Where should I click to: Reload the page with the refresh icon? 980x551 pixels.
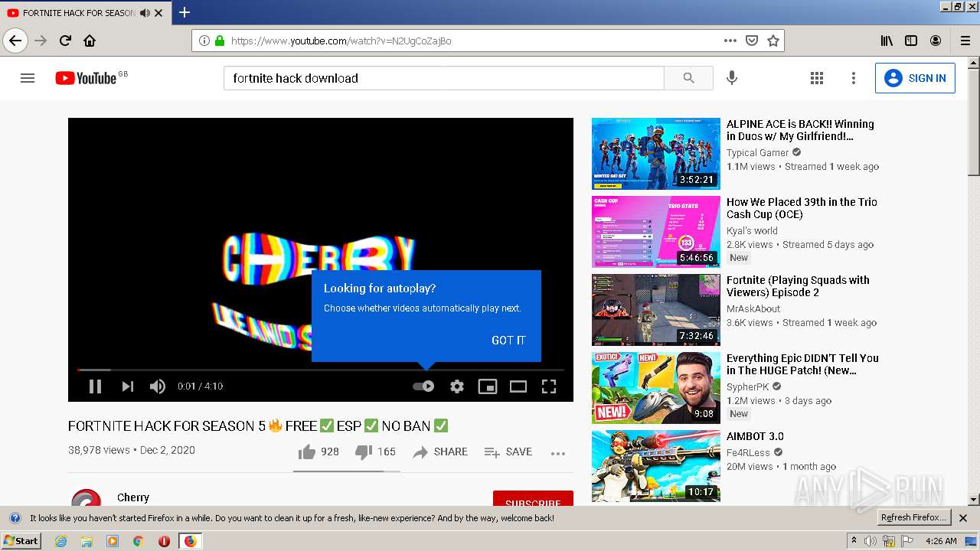point(65,41)
